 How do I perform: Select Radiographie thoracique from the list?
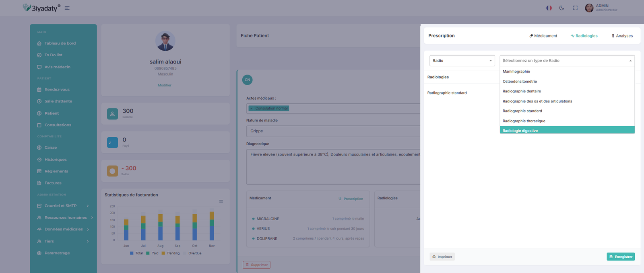tap(524, 121)
